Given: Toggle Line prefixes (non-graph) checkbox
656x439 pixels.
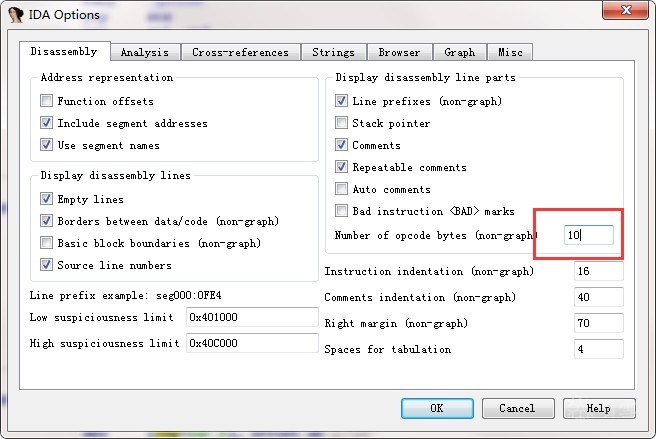Looking at the screenshot, I should (x=341, y=101).
